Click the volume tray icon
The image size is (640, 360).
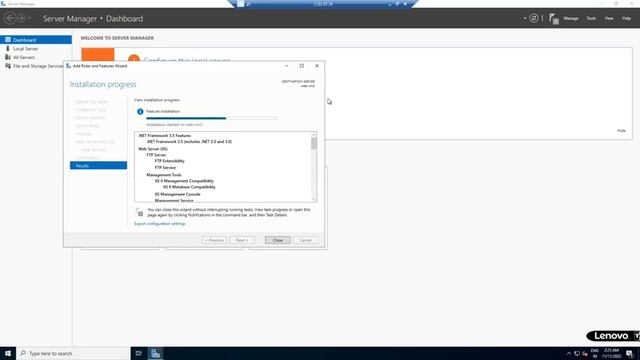585,353
